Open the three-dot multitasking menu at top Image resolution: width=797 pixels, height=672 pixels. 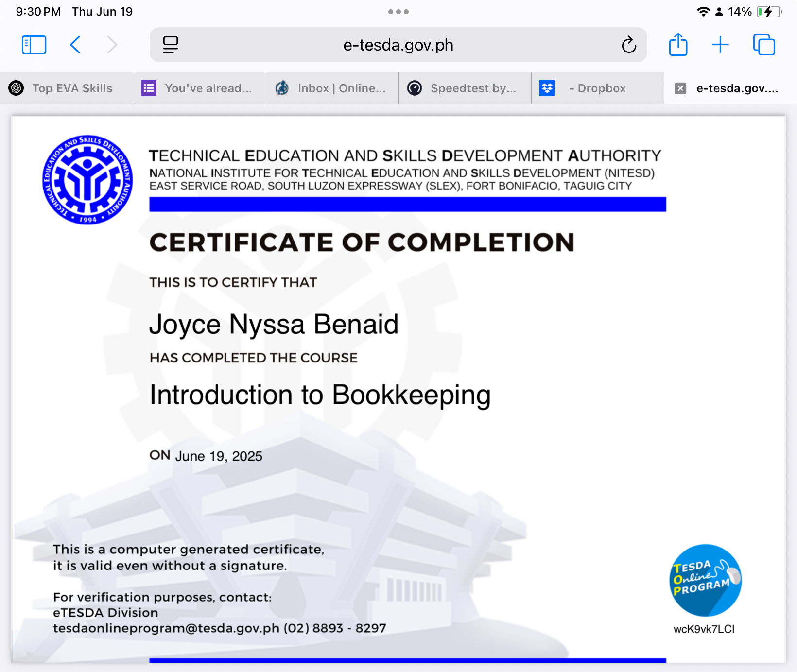[398, 11]
